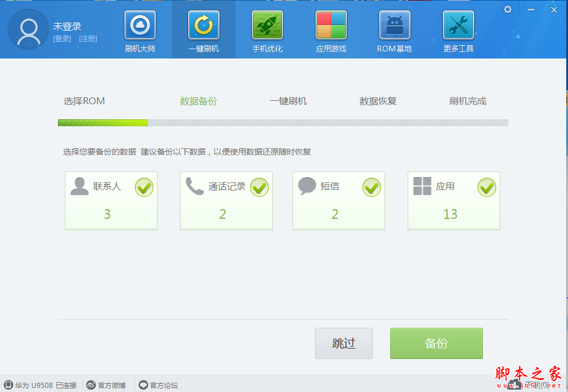This screenshot has width=568, height=392.
Task: Click the 应用游戏 tab label
Action: pyautogui.click(x=331, y=49)
